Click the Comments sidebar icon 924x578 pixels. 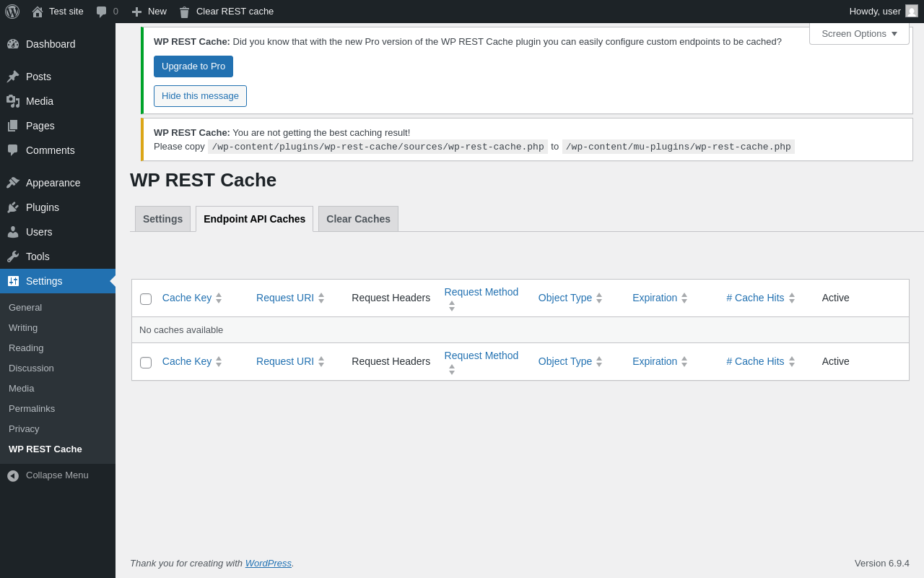13,150
